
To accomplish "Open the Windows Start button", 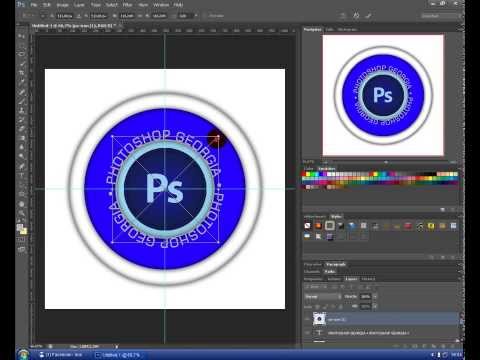I will pos(23,355).
